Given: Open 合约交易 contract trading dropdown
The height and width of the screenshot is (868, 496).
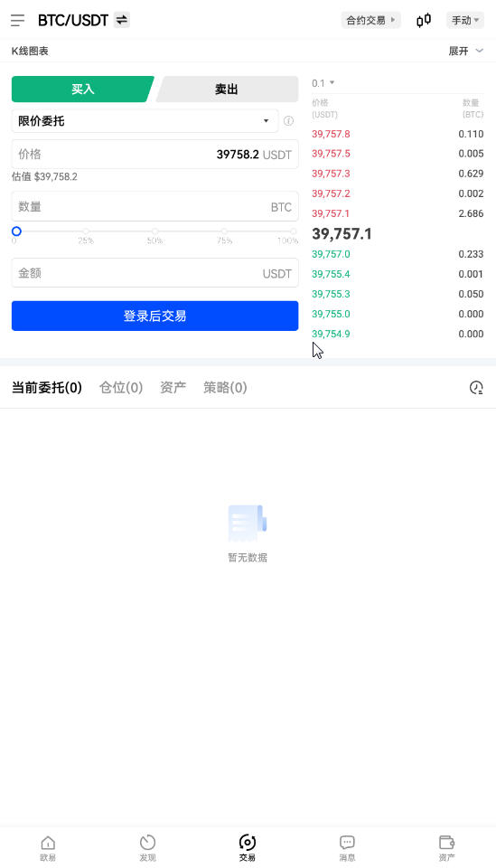Looking at the screenshot, I should click(x=370, y=21).
